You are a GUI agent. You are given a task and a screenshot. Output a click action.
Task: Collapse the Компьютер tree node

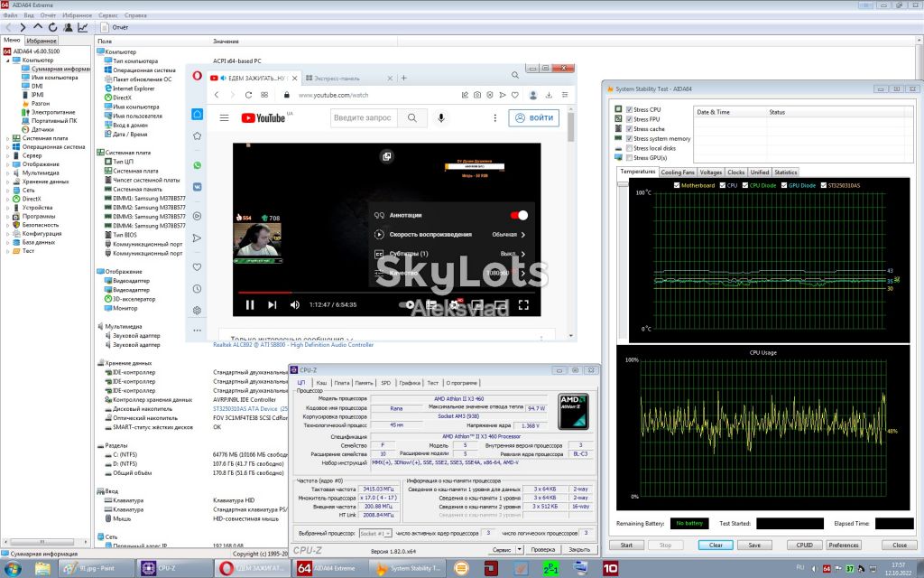(x=7, y=61)
